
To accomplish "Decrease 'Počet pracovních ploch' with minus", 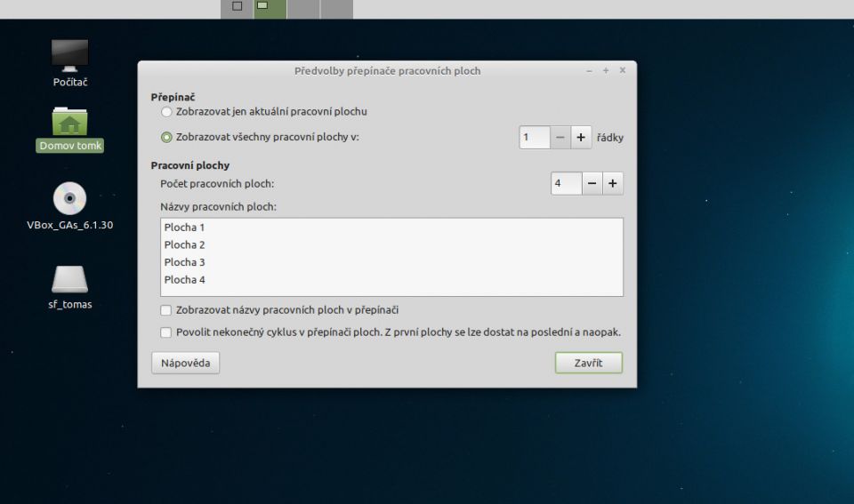I will [592, 184].
